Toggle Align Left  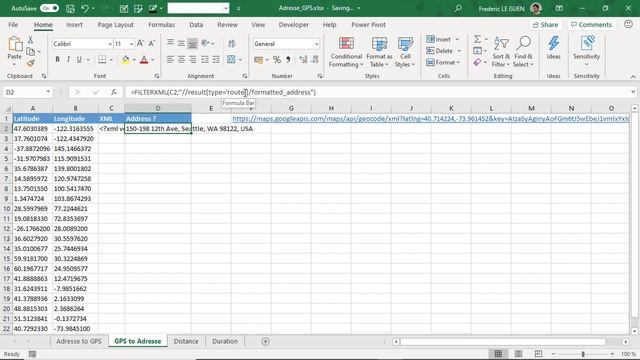pos(170,60)
